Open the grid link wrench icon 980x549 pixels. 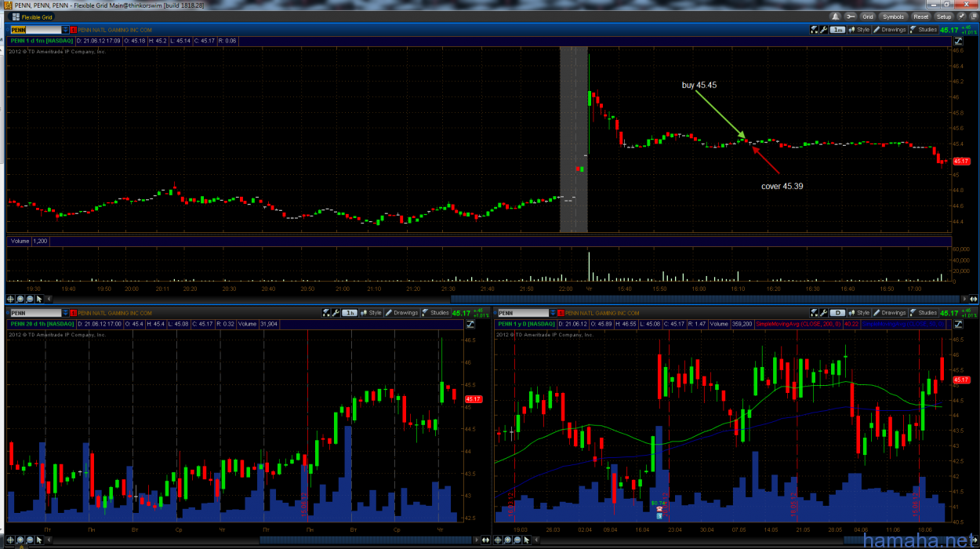(851, 16)
